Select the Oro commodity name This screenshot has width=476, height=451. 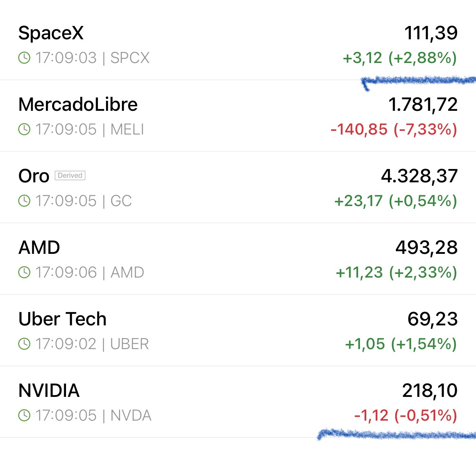pyautogui.click(x=34, y=176)
